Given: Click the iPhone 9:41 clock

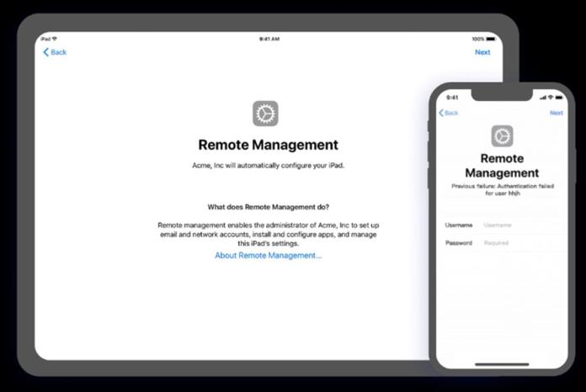Looking at the screenshot, I should coord(452,98).
